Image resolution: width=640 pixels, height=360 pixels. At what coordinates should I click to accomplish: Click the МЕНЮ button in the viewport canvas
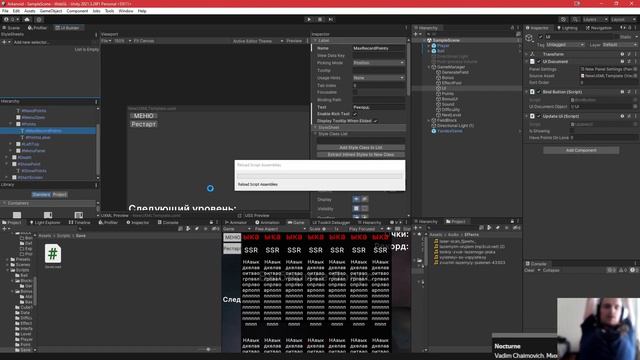[144, 116]
